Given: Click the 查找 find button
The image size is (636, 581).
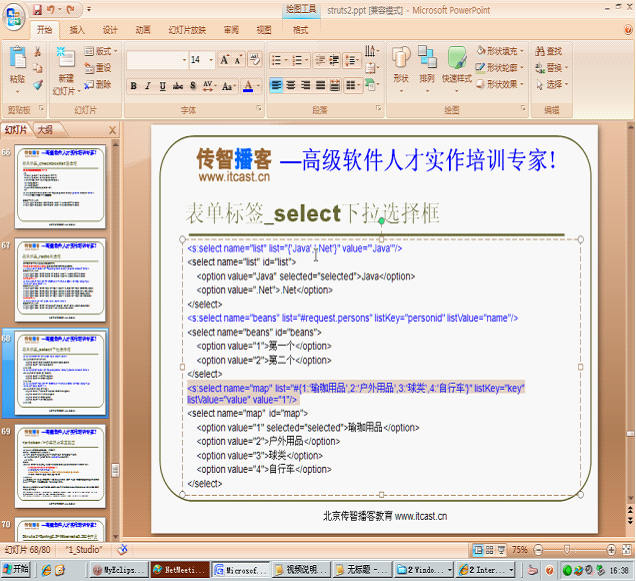Looking at the screenshot, I should tap(549, 51).
